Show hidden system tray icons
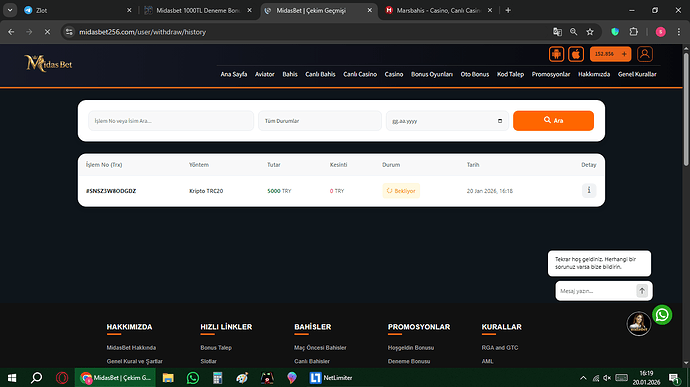 click(x=583, y=378)
